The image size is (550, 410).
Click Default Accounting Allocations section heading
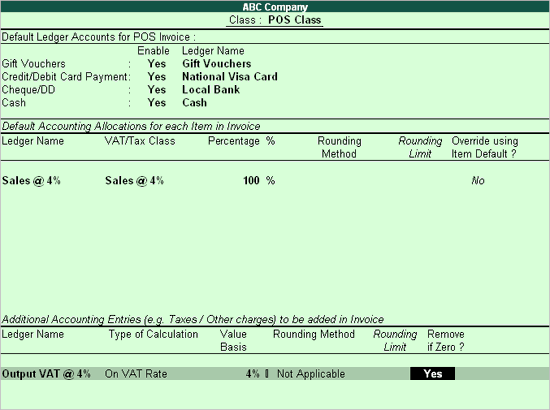[x=131, y=126]
